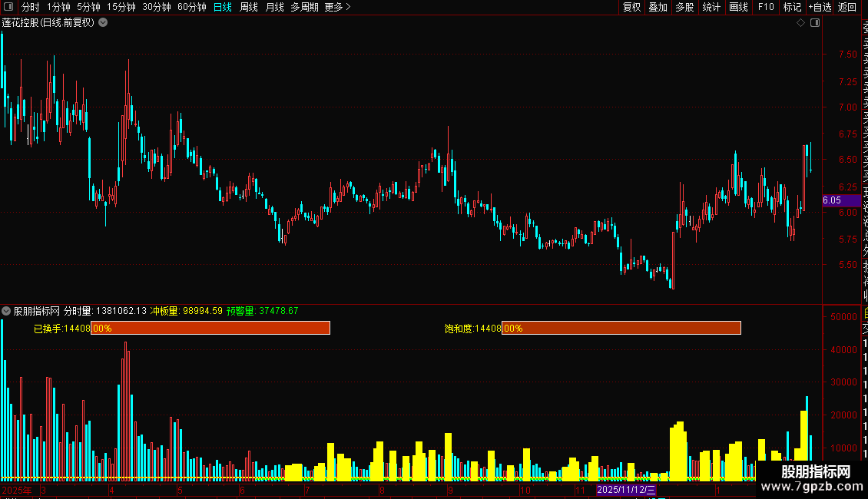Select the 15分钟 period
The image size is (868, 499).
pos(121,7)
